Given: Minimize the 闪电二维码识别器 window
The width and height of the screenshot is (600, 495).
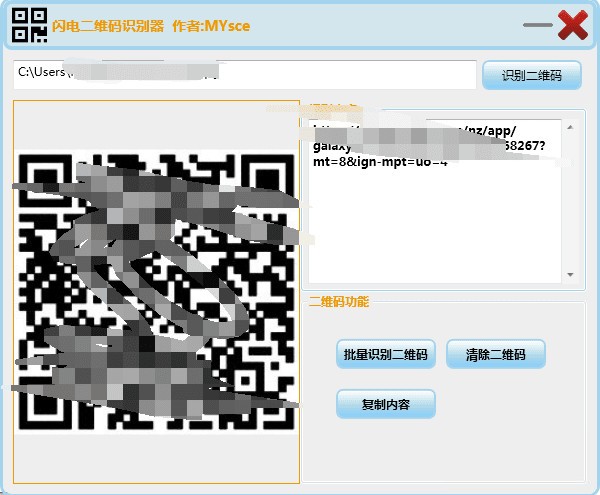Looking at the screenshot, I should (x=537, y=25).
